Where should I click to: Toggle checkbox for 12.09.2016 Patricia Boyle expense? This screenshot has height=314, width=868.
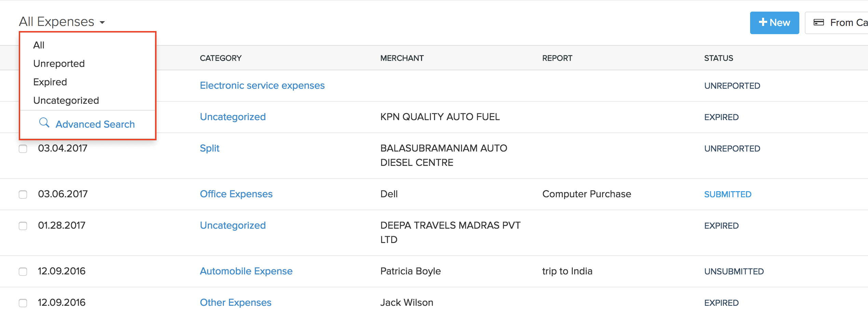tap(23, 272)
